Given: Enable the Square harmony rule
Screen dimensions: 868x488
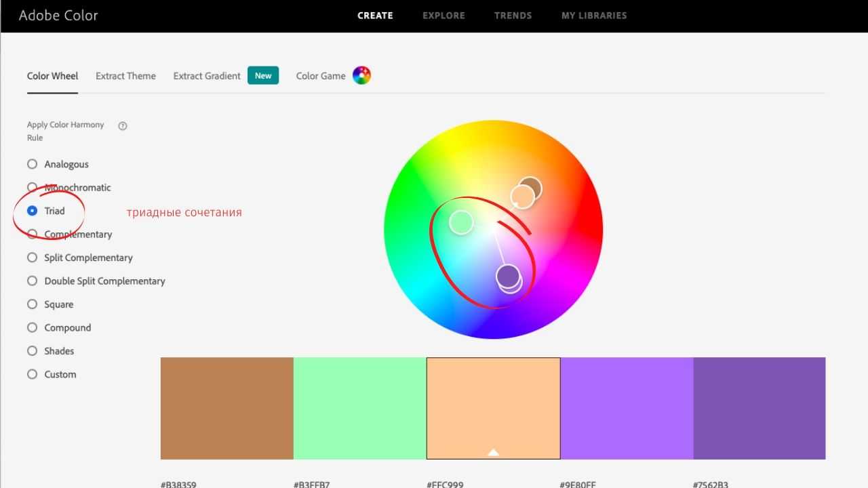Looking at the screenshot, I should 32,304.
